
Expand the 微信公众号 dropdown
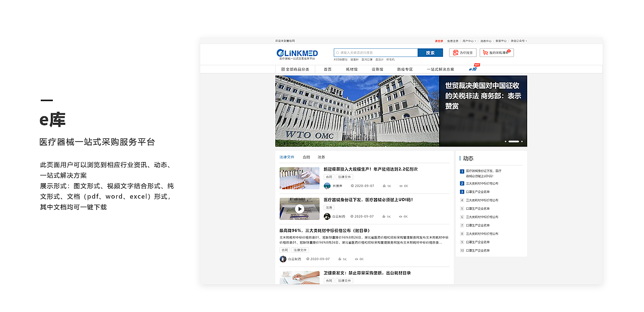coord(519,41)
